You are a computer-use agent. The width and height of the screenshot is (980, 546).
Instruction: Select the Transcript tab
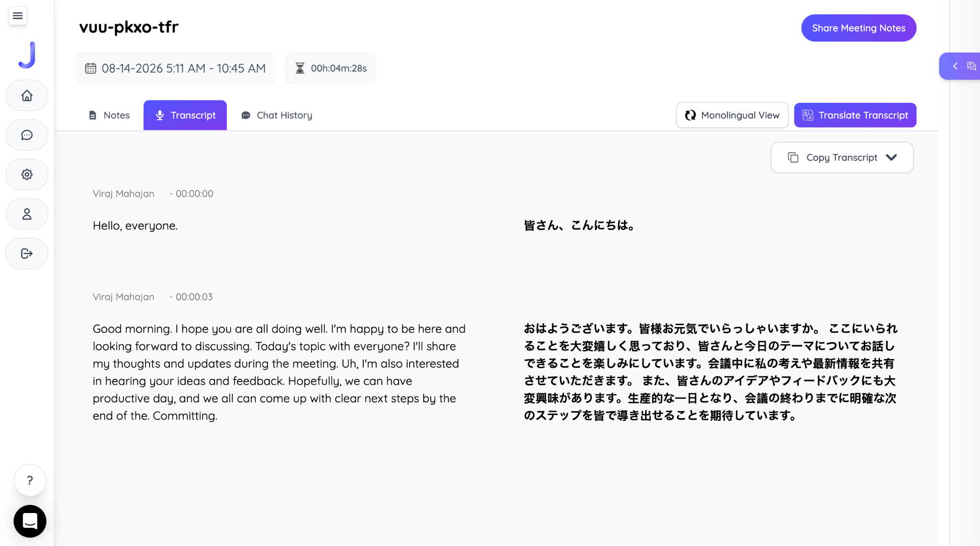pos(185,115)
